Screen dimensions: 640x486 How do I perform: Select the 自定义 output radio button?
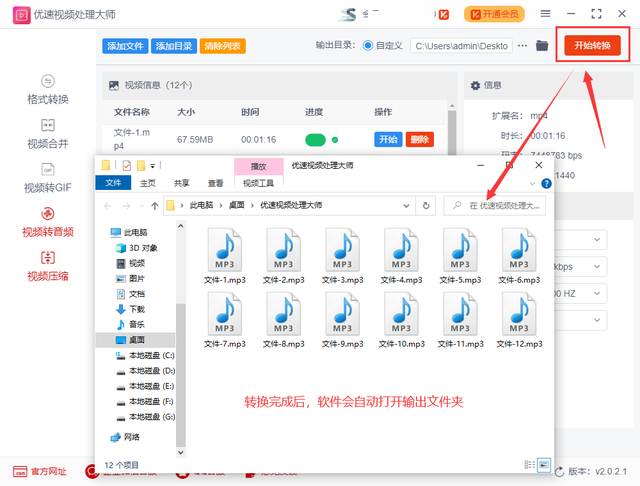tap(368, 46)
